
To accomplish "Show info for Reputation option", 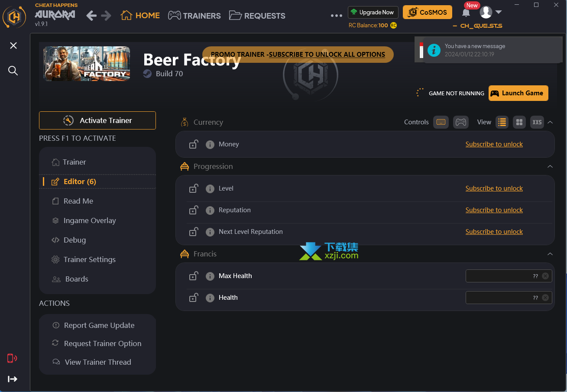I will [210, 211].
